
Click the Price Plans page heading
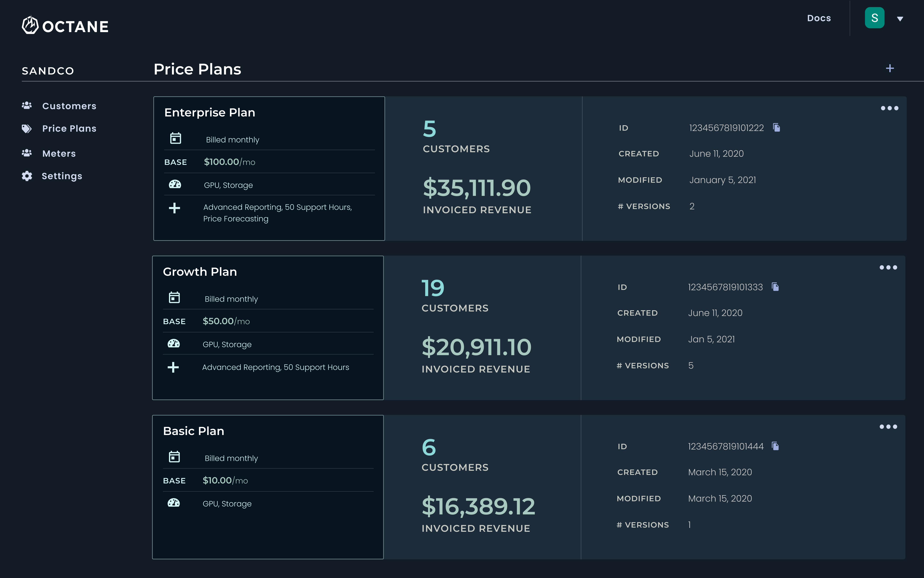pyautogui.click(x=197, y=69)
